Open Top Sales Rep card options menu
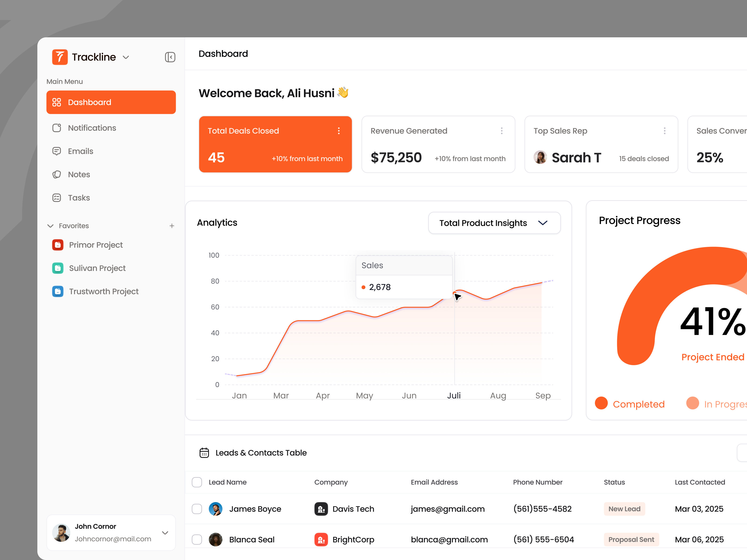 (x=664, y=131)
